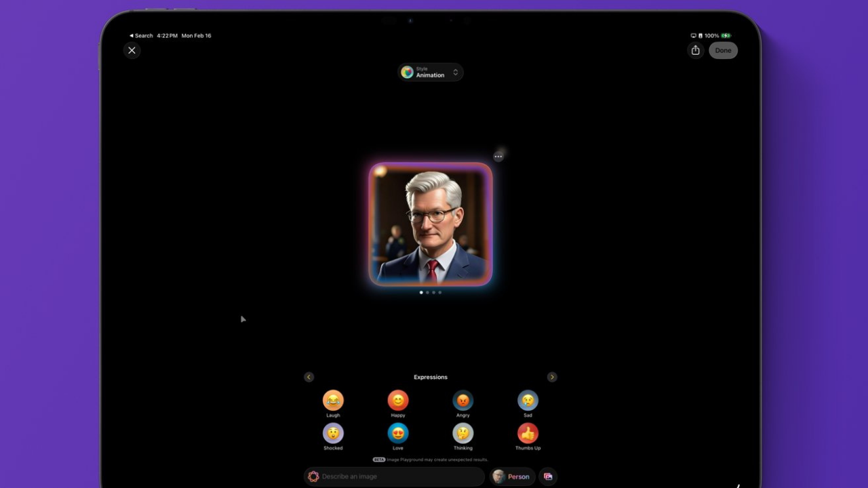Tap Done to save the image
868x488 pixels.
[x=723, y=50]
